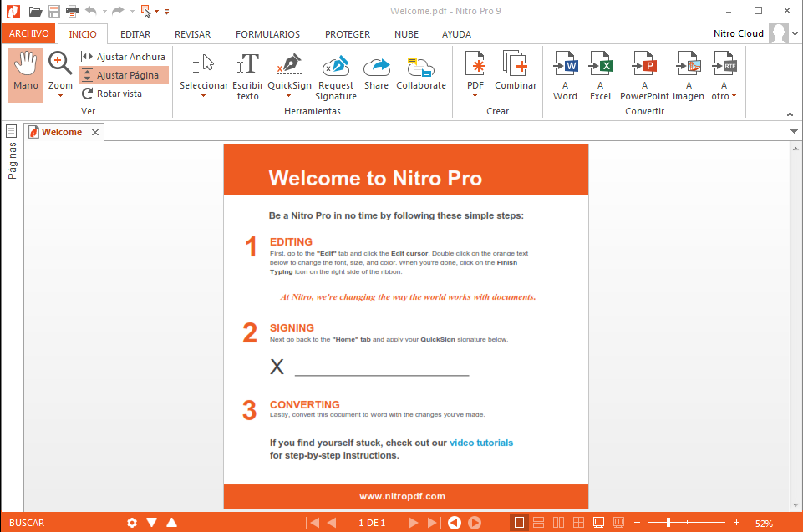Select single page view mode
Viewport: 803px width, 532px height.
519,522
